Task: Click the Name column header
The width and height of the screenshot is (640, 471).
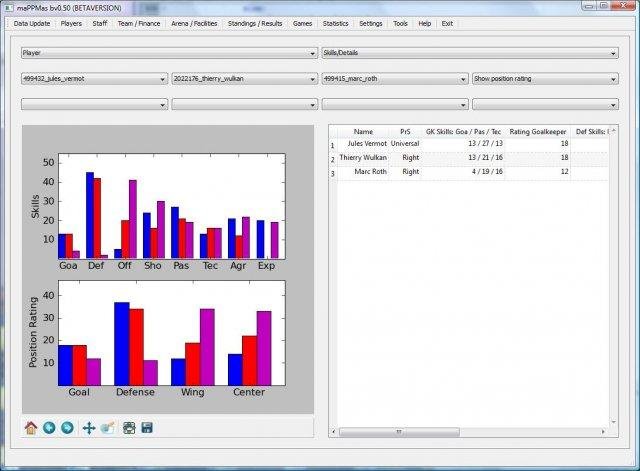Action: (x=363, y=131)
